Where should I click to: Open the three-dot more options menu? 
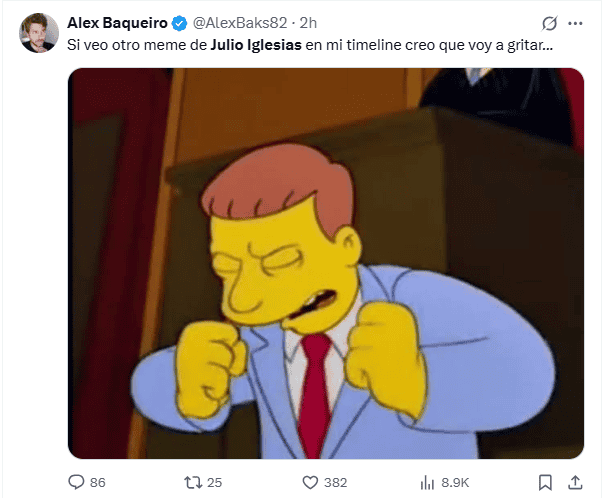(x=575, y=24)
